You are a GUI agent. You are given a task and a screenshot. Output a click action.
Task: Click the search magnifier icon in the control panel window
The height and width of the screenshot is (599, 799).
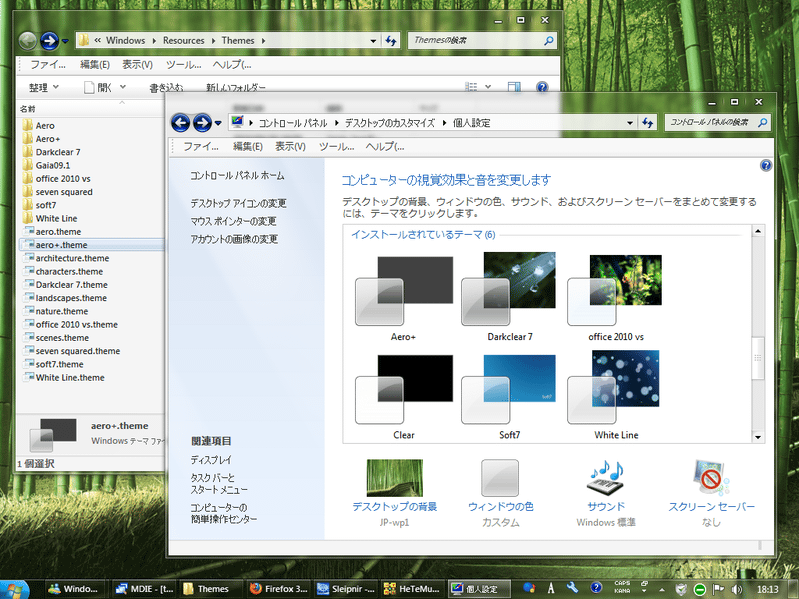tap(763, 122)
